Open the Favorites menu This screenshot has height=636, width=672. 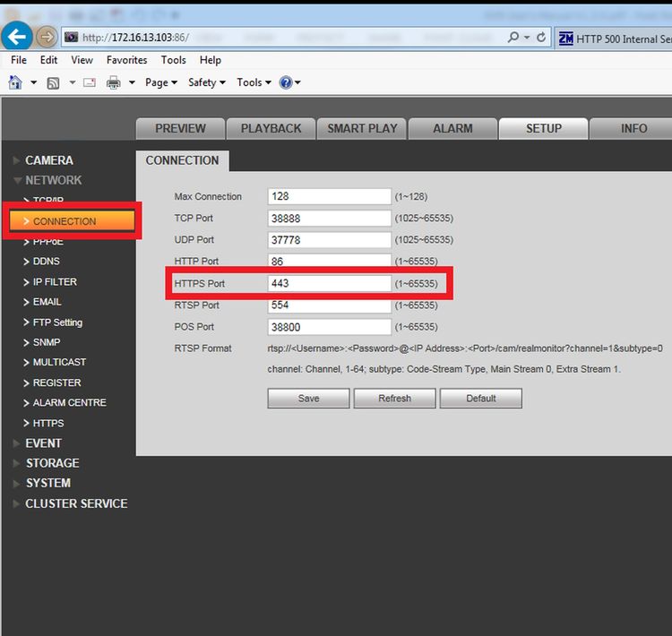pyautogui.click(x=126, y=60)
